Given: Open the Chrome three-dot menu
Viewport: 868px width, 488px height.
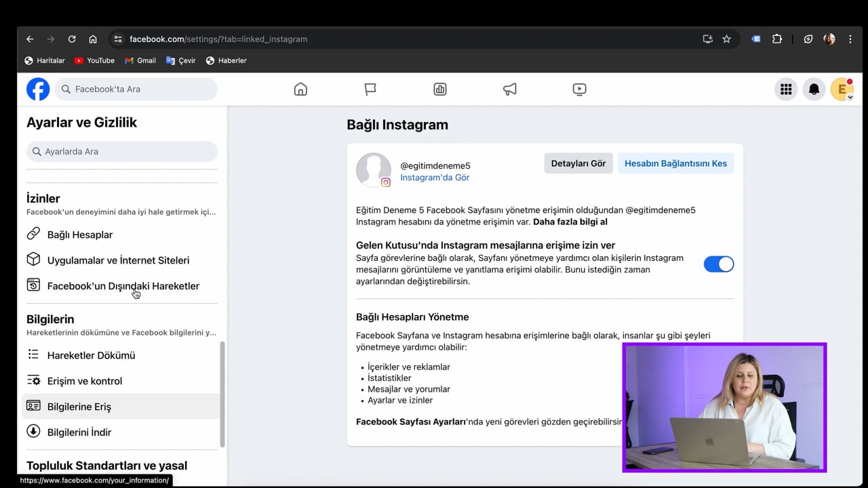Looking at the screenshot, I should (x=850, y=39).
